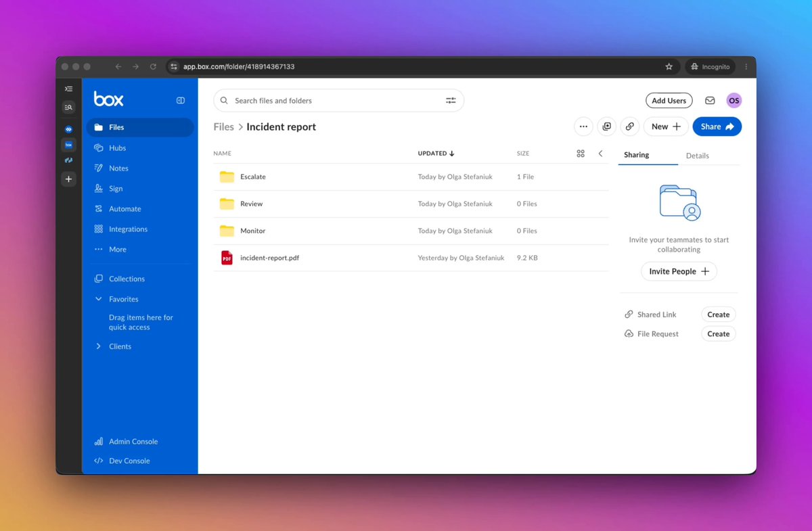Image resolution: width=812 pixels, height=531 pixels.
Task: Click the Invite People button
Action: click(679, 271)
